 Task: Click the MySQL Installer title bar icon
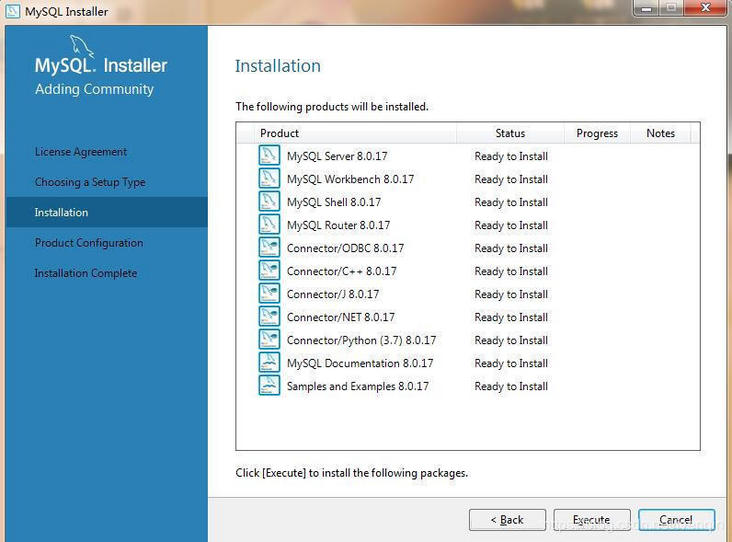point(13,11)
